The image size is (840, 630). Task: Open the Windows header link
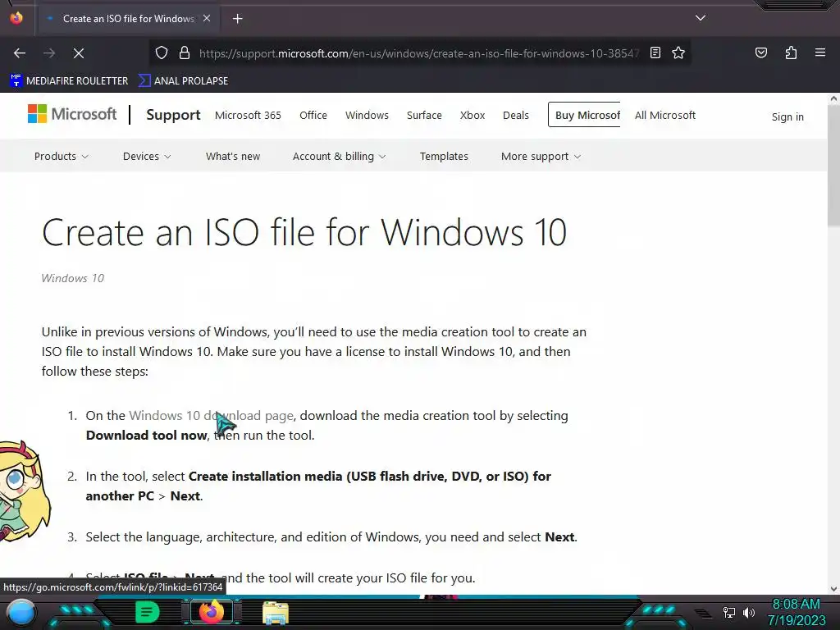[367, 115]
